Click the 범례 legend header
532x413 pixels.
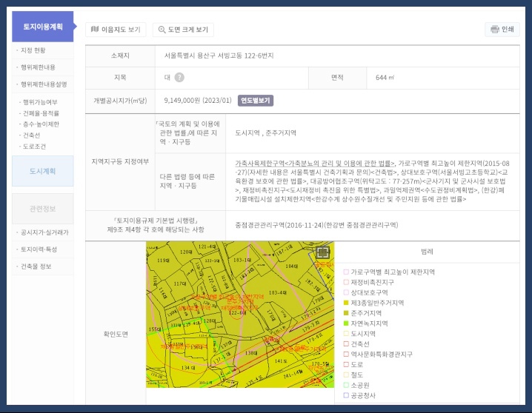(x=427, y=252)
